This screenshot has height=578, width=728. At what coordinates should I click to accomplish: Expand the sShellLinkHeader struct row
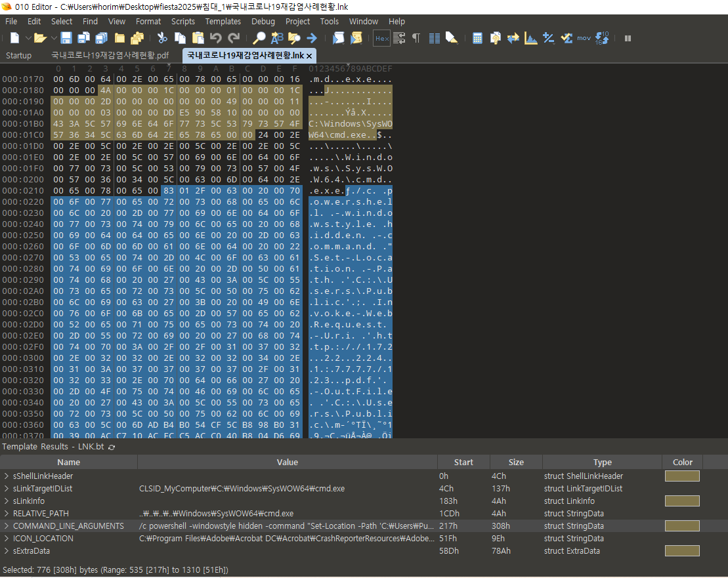(7, 476)
